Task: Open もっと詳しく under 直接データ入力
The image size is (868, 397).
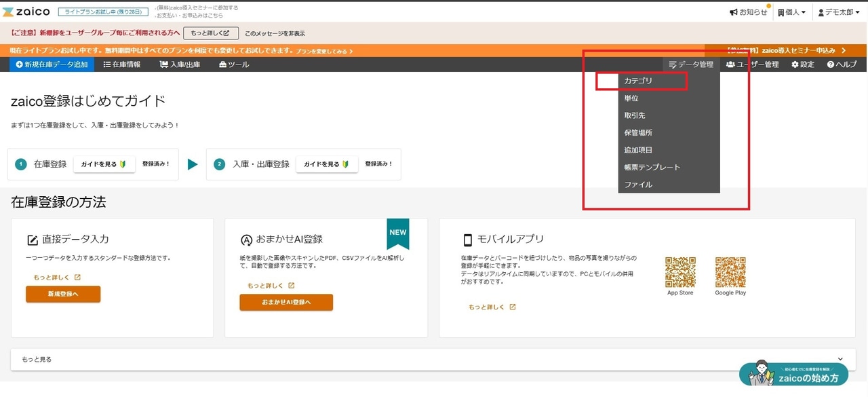Action: (x=57, y=278)
